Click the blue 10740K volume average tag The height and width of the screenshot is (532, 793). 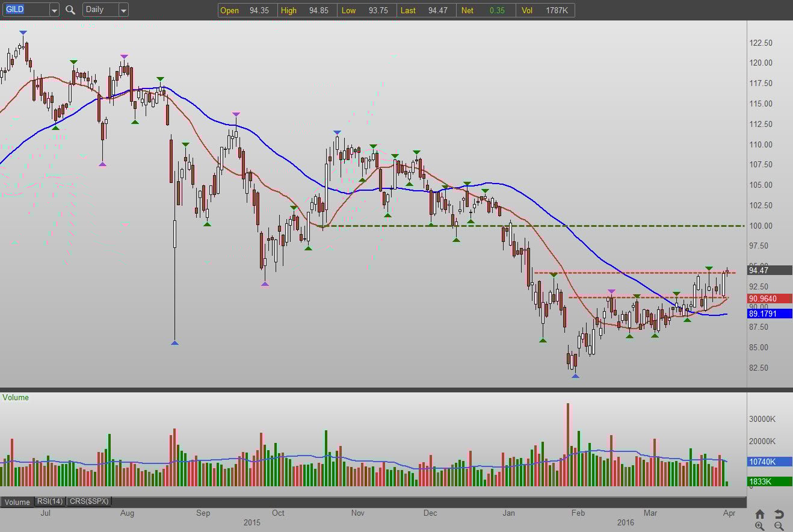(770, 462)
